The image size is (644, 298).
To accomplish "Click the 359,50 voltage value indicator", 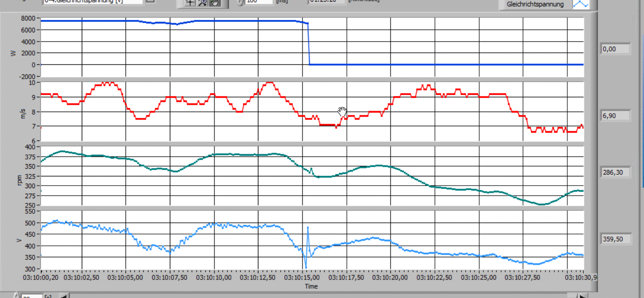I will click(x=615, y=239).
